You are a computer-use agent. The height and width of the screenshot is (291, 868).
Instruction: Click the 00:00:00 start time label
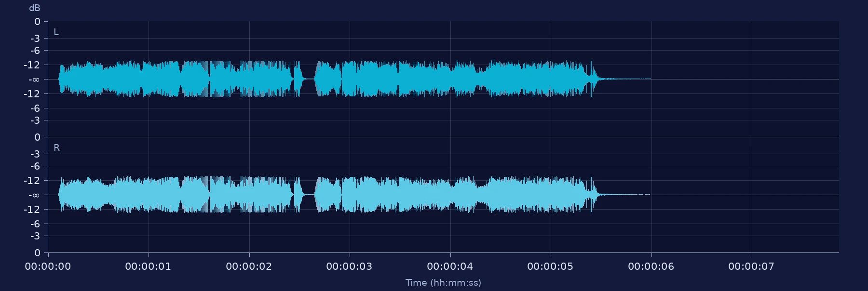[x=48, y=266]
